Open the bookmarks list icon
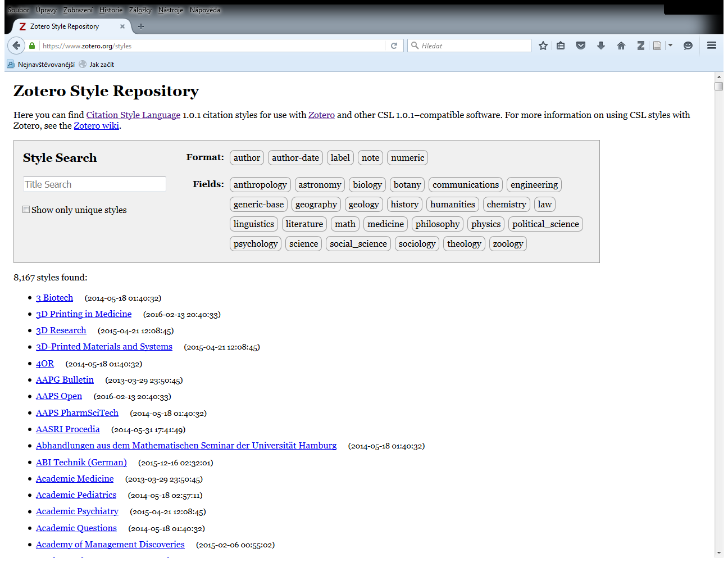This screenshot has height=562, width=728. click(561, 46)
